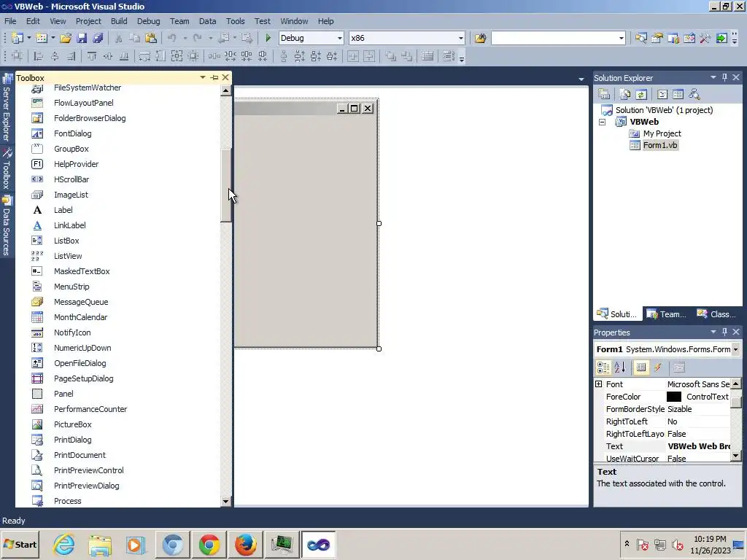Click Solution Explorer Show All Files icon
747x560 pixels.
tap(625, 94)
